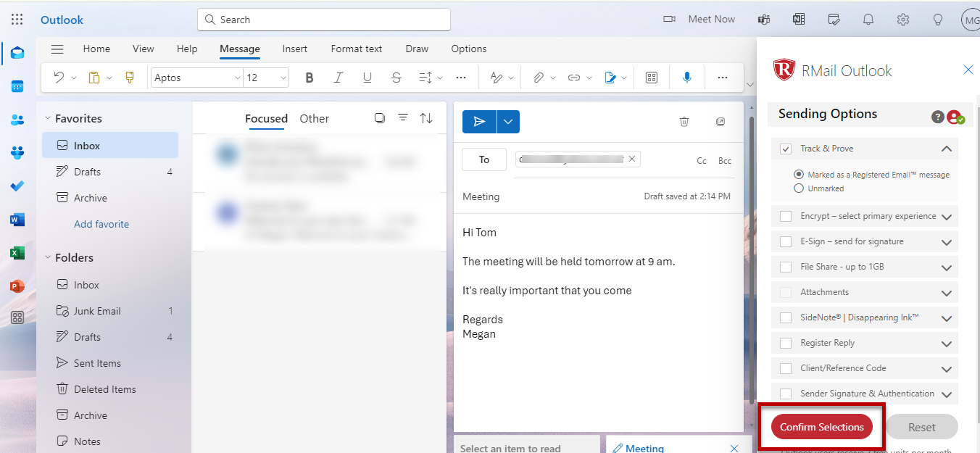Open Calendar from left sidebar

[x=17, y=86]
